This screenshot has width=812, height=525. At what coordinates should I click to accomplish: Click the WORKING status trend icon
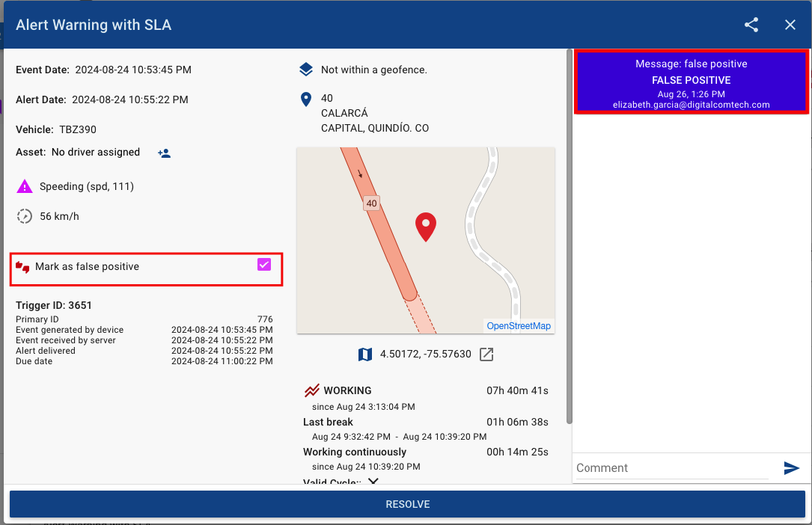pos(312,390)
